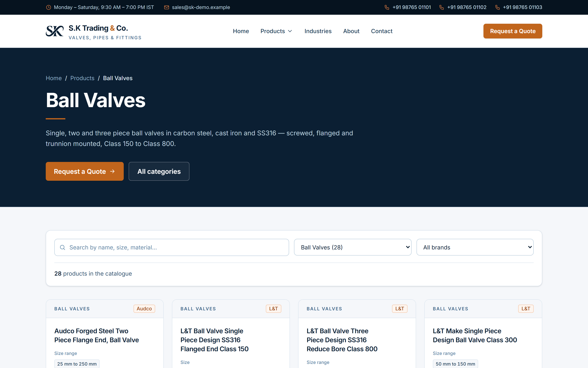Click the envelope icon beside sales email
The image size is (588, 368).
coord(166,7)
